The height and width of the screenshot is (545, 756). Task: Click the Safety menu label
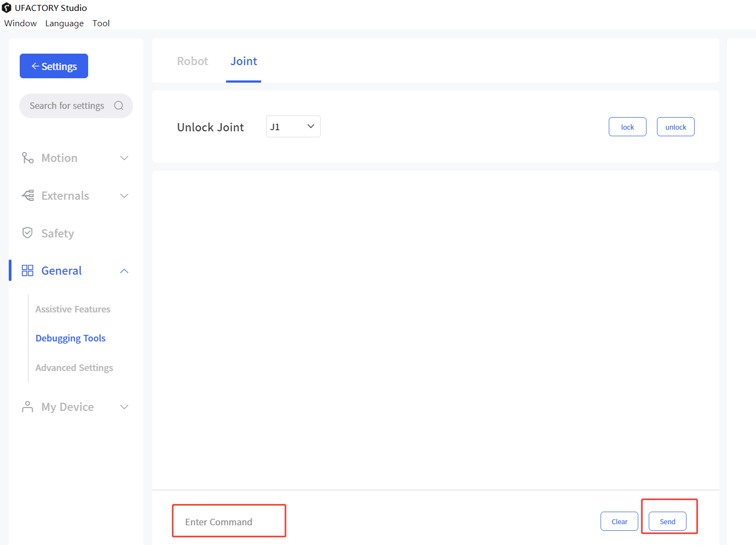pyautogui.click(x=57, y=234)
